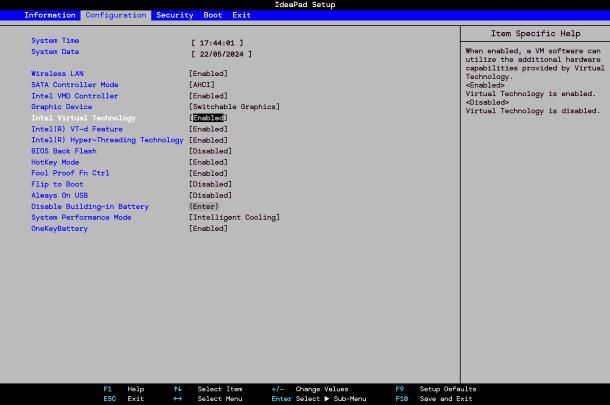Click Enter for Disable Building-in Battery

(x=204, y=207)
